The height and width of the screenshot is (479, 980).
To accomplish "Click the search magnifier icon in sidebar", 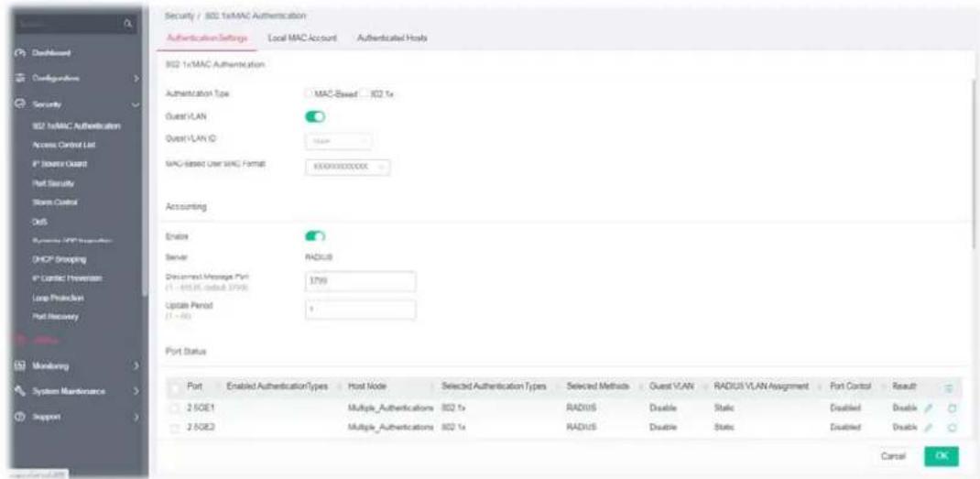I will tap(128, 24).
